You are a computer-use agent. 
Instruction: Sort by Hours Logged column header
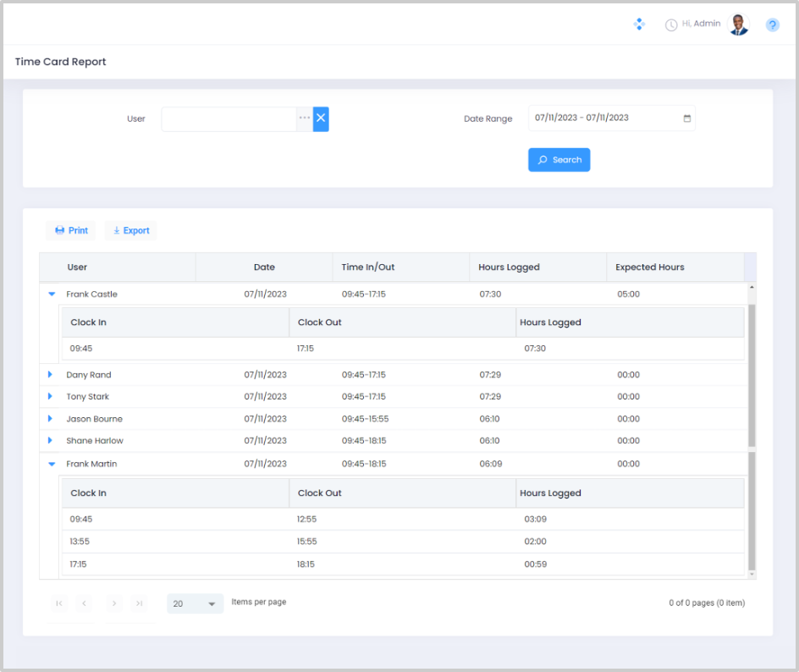coord(509,267)
